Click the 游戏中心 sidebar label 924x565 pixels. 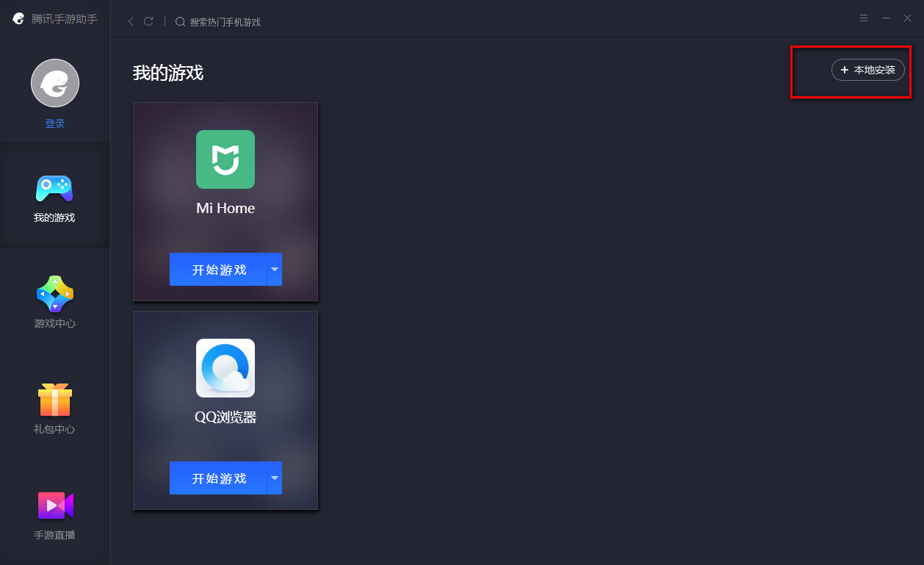[x=55, y=323]
